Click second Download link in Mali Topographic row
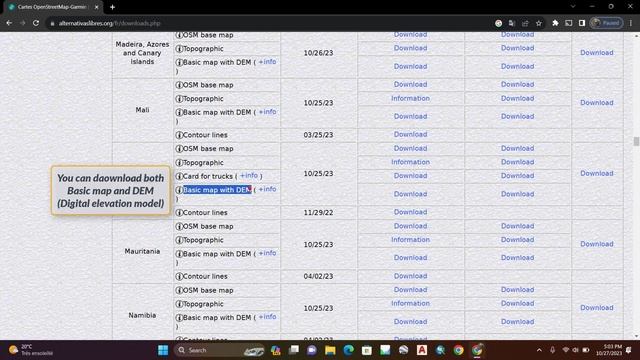The height and width of the screenshot is (360, 640). (x=518, y=98)
